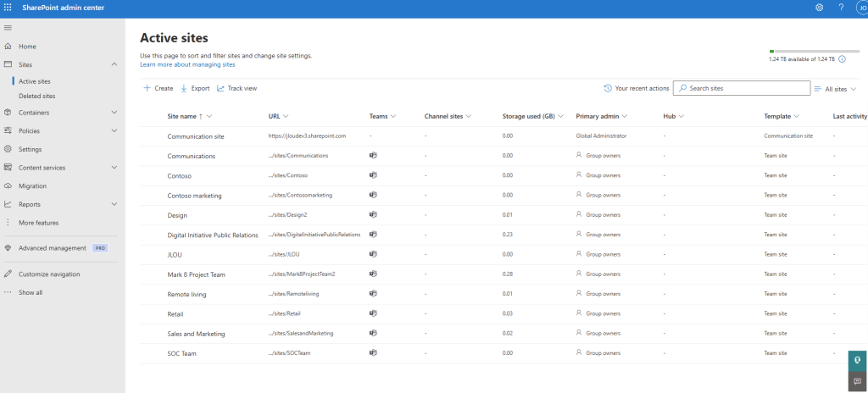The height and width of the screenshot is (393, 868).
Task: Click the Policies sliders icon
Action: click(8, 130)
